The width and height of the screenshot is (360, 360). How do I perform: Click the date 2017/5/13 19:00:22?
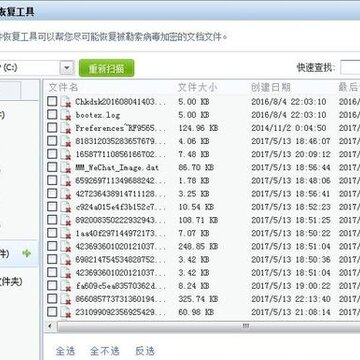[291, 286]
